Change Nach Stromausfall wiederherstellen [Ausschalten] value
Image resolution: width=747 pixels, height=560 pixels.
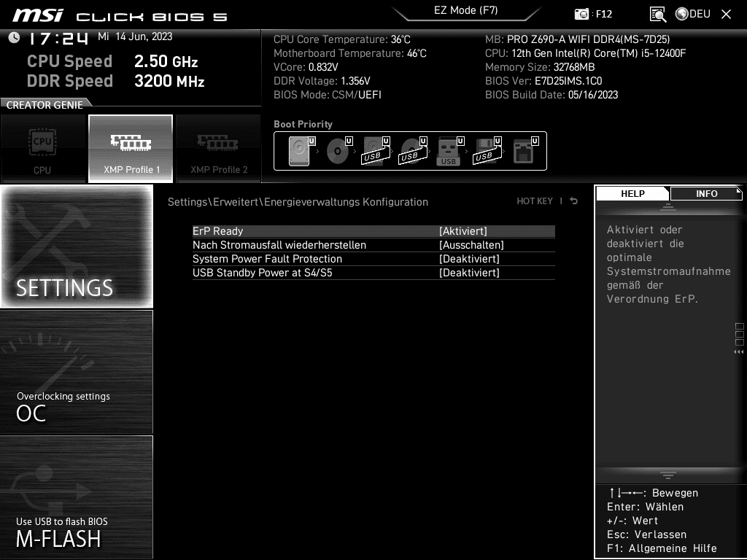[471, 245]
